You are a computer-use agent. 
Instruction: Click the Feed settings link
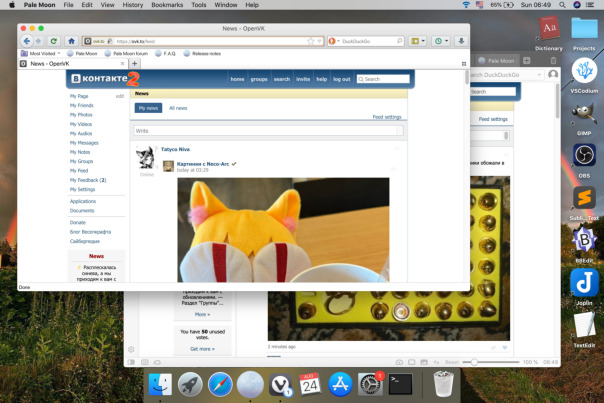tap(386, 117)
